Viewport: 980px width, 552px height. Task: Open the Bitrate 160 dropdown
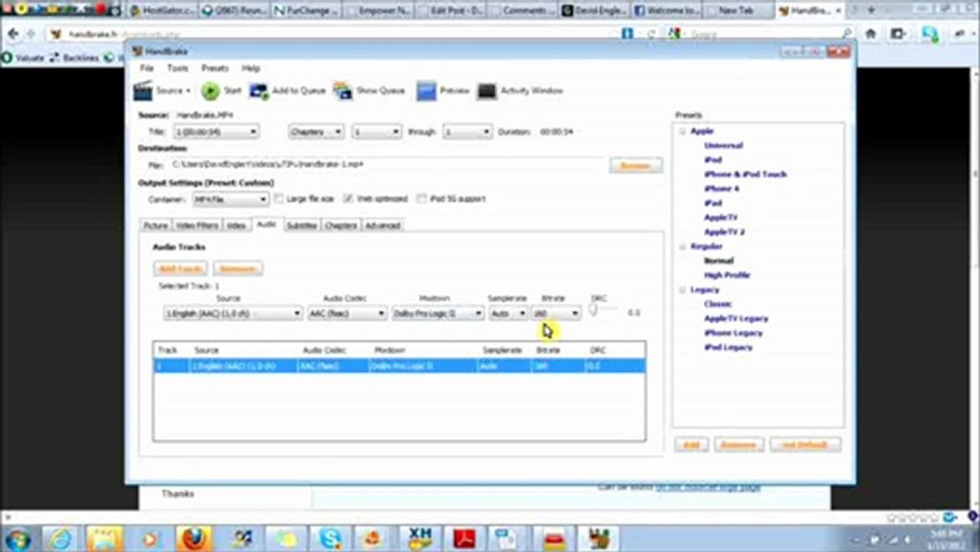click(556, 313)
